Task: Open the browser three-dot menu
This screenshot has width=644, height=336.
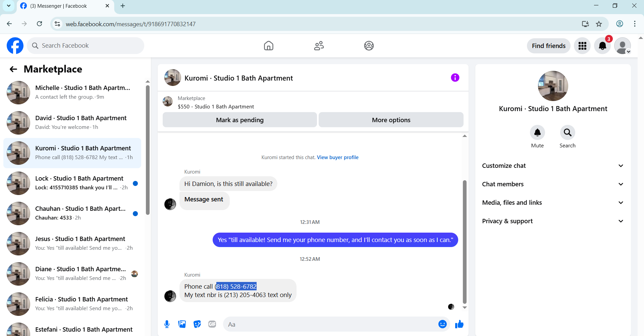Action: pos(635,24)
